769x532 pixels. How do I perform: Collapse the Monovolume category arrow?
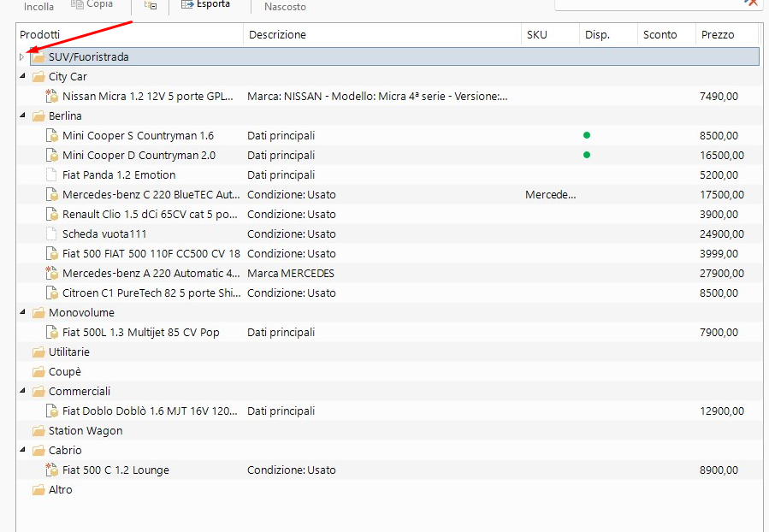[23, 313]
